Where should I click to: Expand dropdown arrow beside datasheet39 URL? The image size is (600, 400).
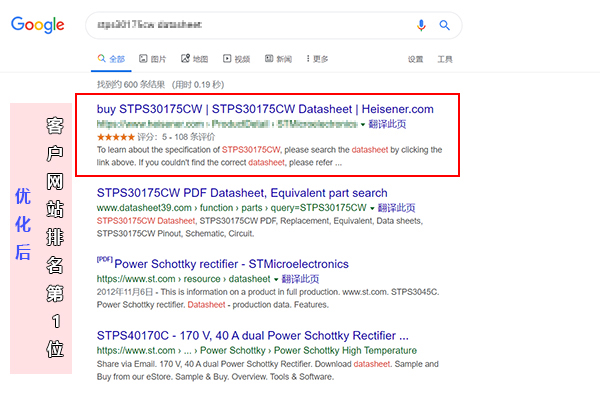point(372,209)
